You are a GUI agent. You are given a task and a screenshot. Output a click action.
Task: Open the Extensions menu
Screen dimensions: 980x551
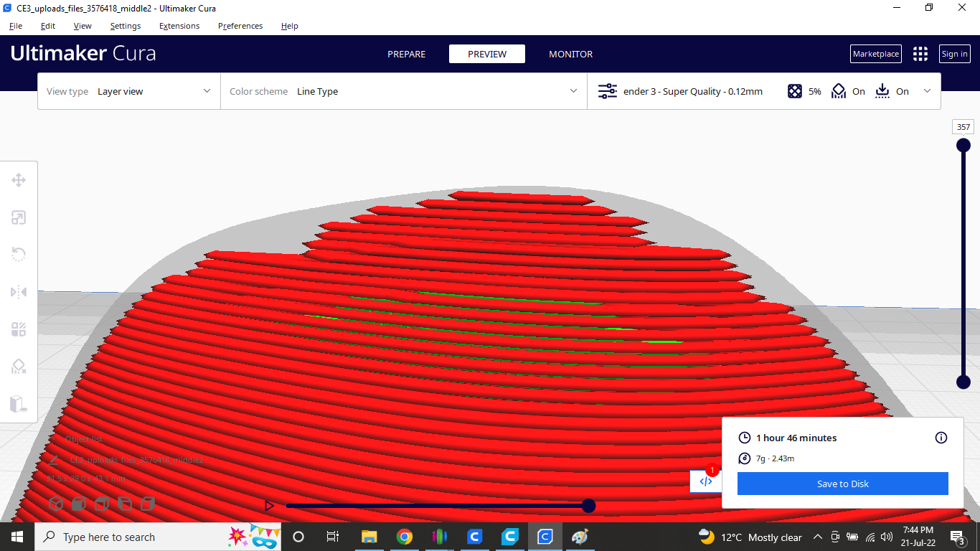[x=179, y=26]
